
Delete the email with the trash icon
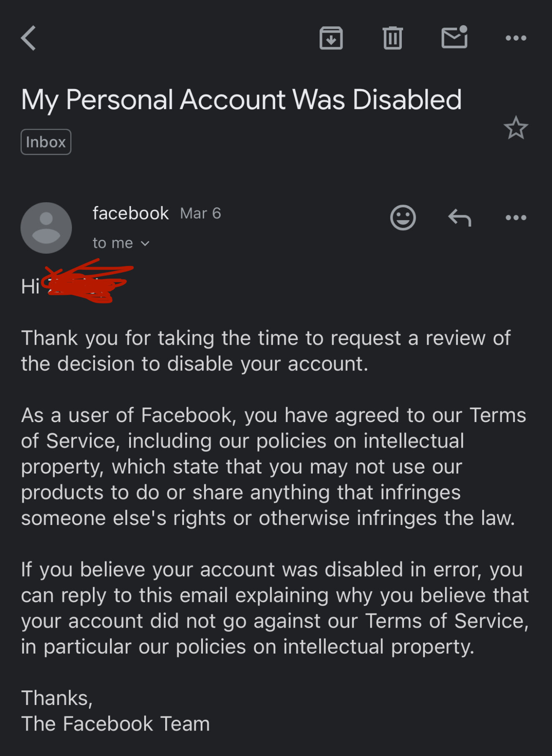[x=393, y=38]
